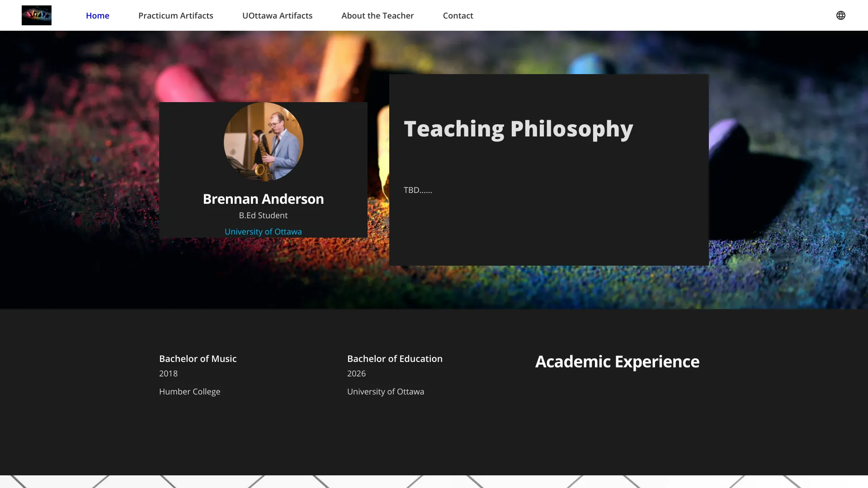Click the Teaching Philosophy heading
Viewport: 868px width, 488px height.
tap(518, 129)
